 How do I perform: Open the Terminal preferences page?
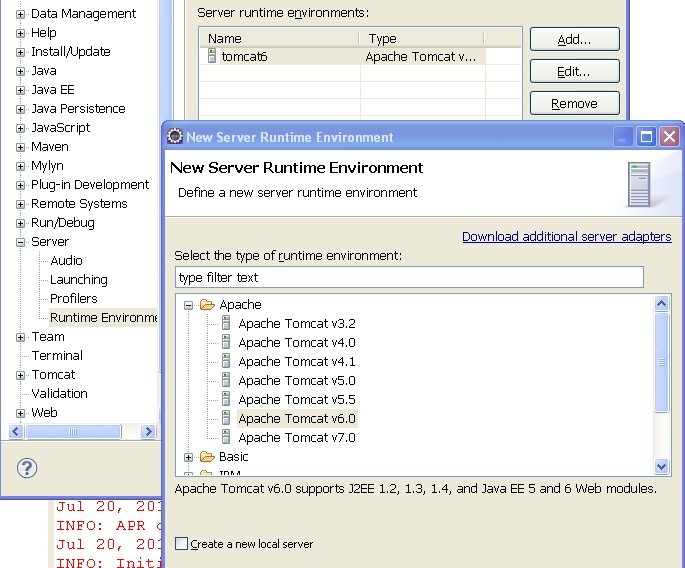(x=57, y=356)
